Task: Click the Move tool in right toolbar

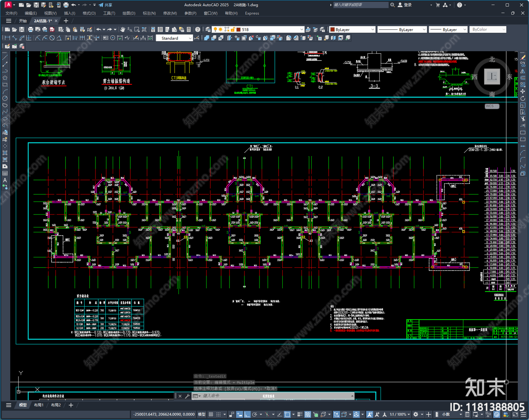Action: [523, 92]
